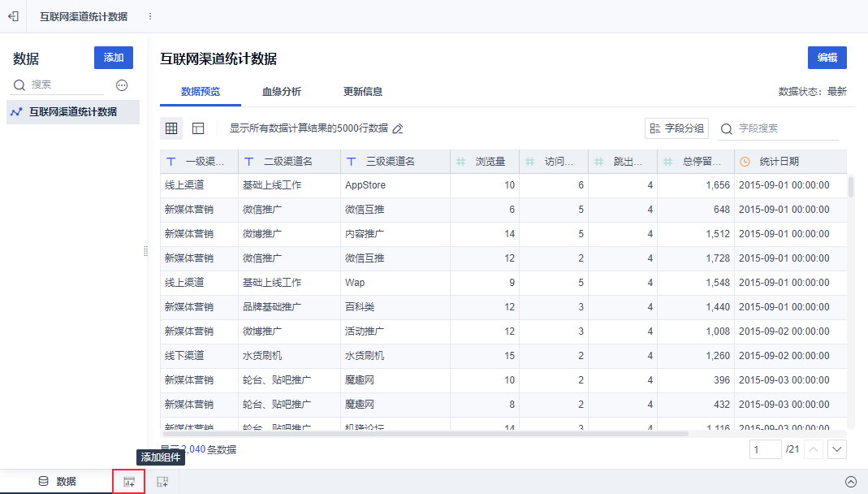Click the 编辑 button
The height and width of the screenshot is (494, 868).
[x=827, y=58]
